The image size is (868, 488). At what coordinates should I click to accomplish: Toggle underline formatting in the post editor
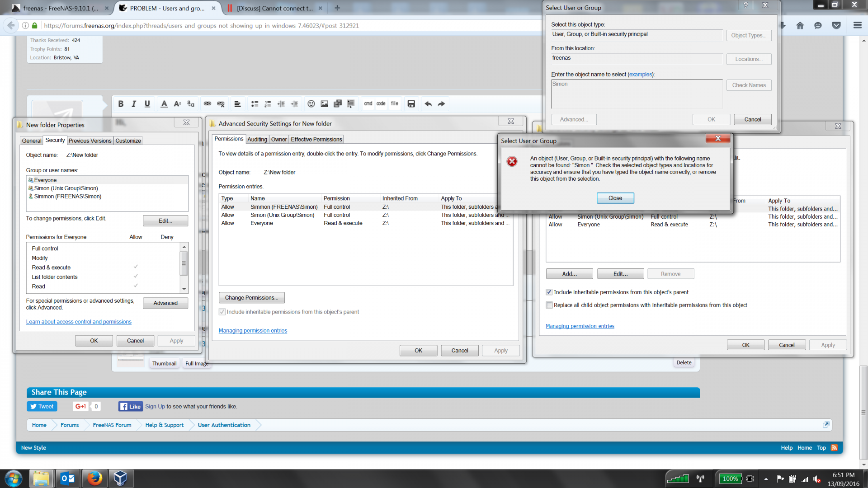pos(147,104)
